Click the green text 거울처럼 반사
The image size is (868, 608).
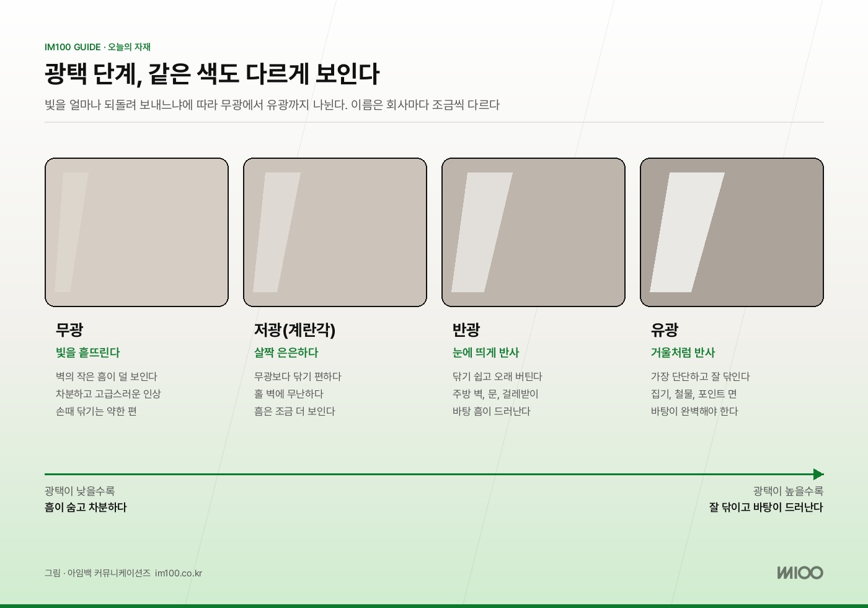(x=683, y=352)
